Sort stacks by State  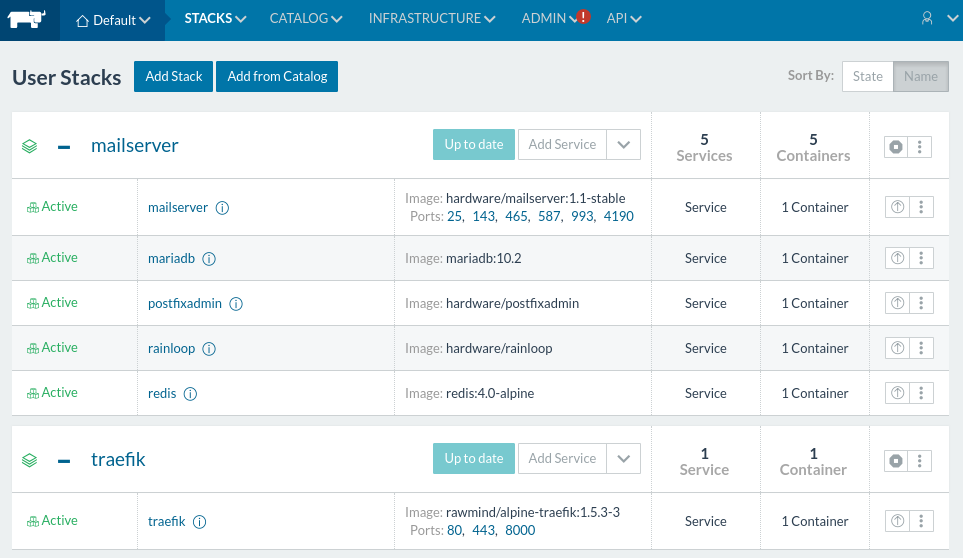[x=867, y=76]
